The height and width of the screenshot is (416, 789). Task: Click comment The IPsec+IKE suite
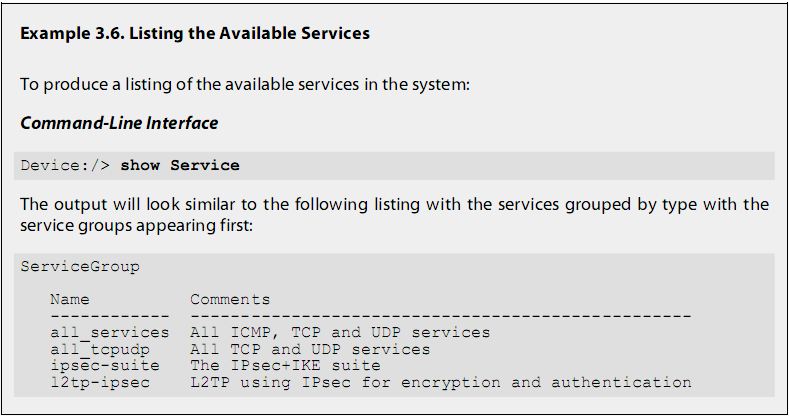pos(285,366)
